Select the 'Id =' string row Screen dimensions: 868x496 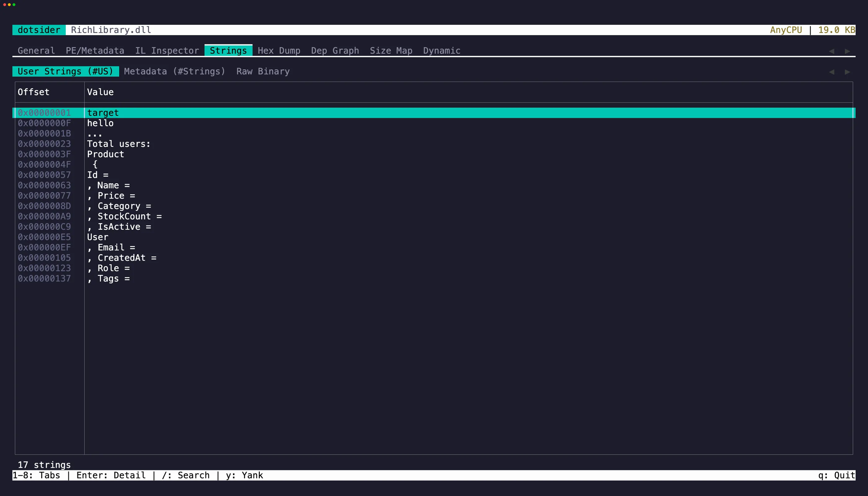click(434, 175)
